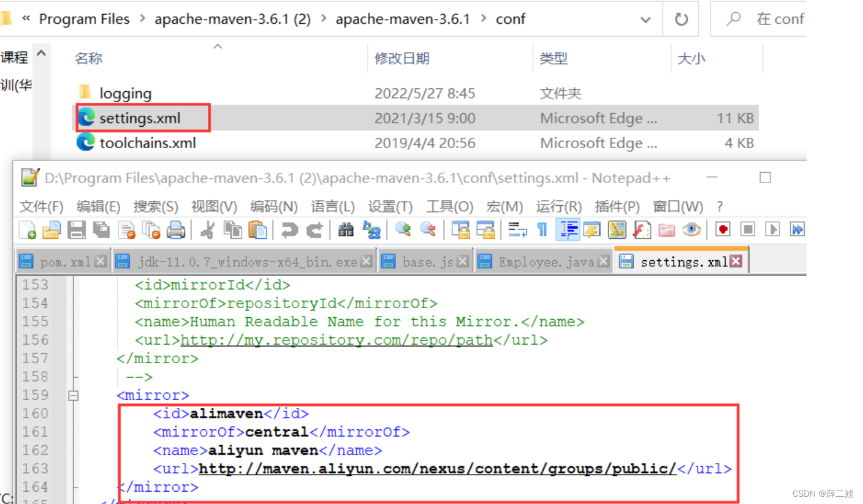Click the Copy toolbar icon
863x504 pixels.
tap(233, 230)
